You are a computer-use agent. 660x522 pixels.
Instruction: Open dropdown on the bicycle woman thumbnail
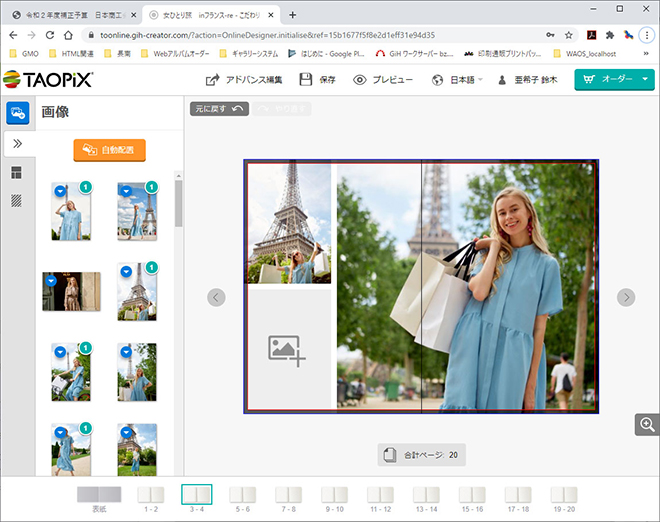point(60,352)
